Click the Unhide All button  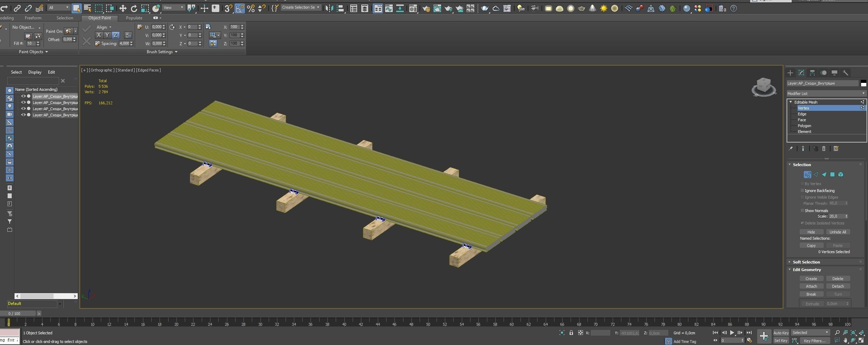838,232
